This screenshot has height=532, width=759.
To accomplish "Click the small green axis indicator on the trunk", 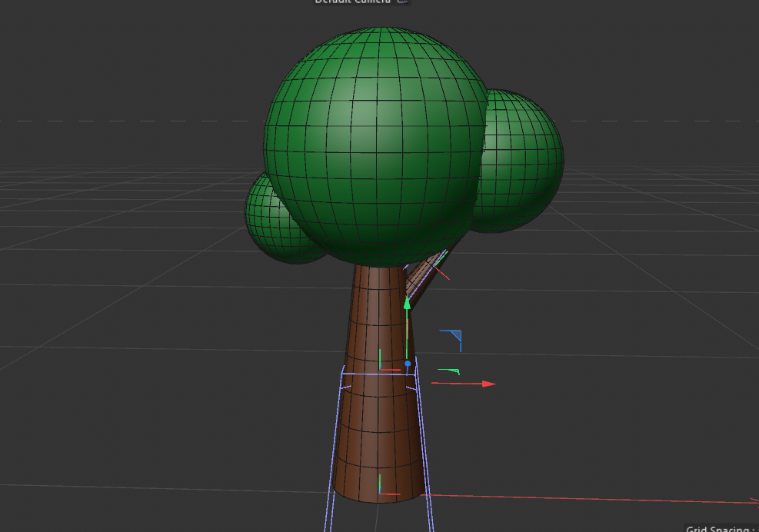I will click(380, 359).
